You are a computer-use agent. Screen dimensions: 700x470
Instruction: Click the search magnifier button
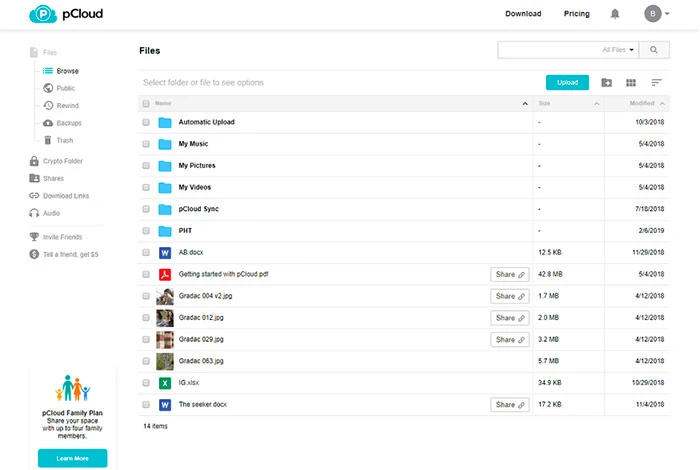(x=654, y=49)
